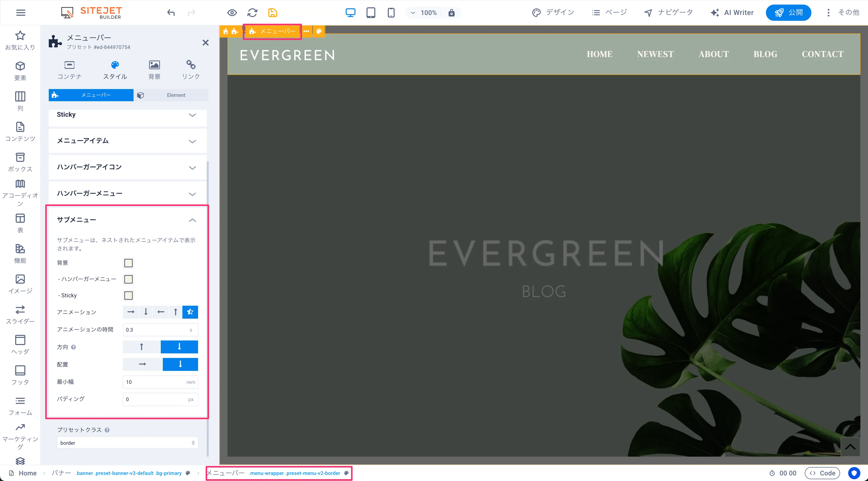Screen dimensions: 868x481
Task: Set animation to slide right arrow
Action: pyautogui.click(x=131, y=312)
